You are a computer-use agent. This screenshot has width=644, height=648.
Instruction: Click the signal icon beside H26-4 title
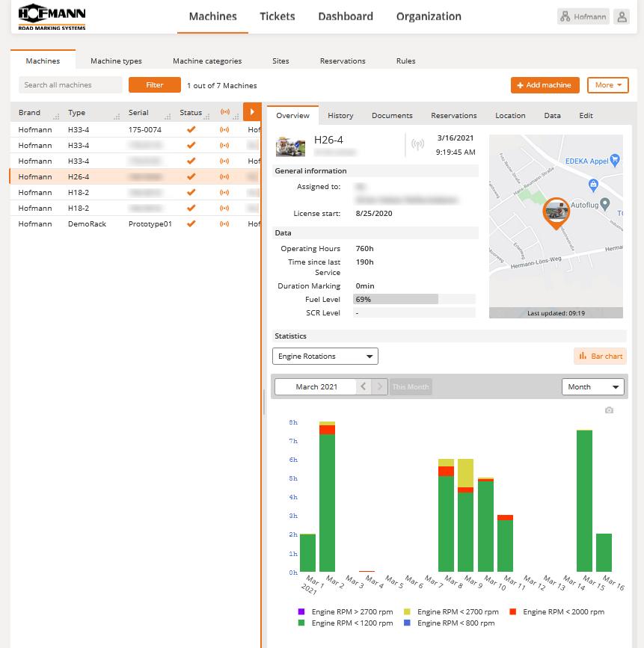coord(418,144)
